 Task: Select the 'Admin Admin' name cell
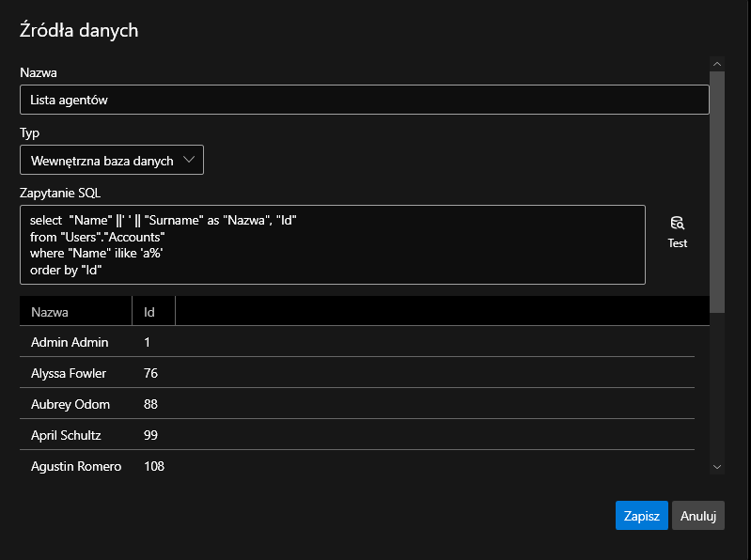(70, 343)
